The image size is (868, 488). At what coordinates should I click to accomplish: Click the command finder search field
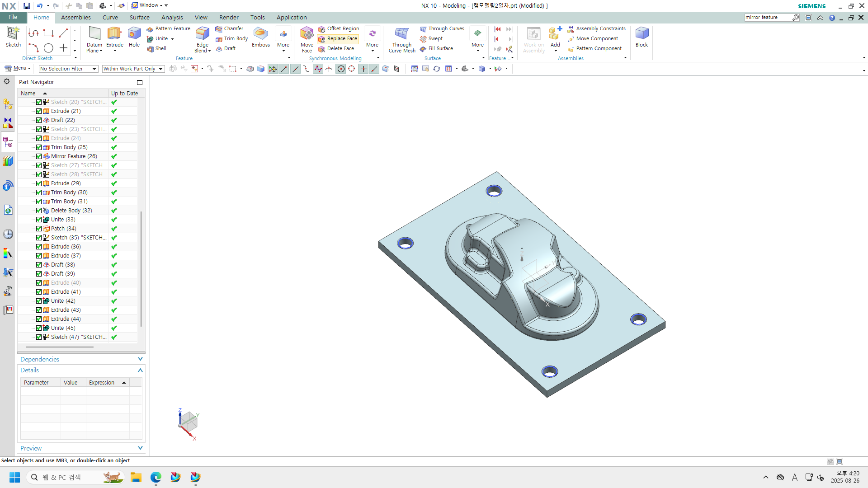768,17
